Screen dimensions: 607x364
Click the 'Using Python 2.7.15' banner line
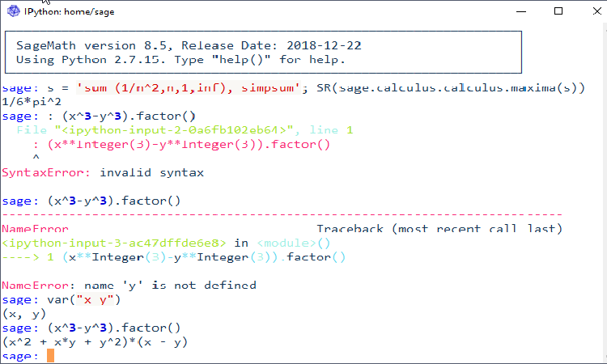click(x=180, y=60)
